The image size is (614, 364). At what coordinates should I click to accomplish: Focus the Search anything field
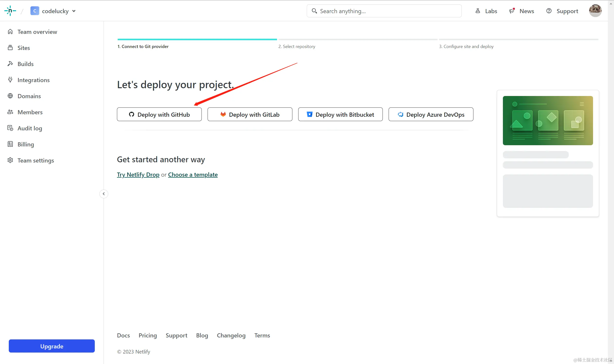point(384,11)
